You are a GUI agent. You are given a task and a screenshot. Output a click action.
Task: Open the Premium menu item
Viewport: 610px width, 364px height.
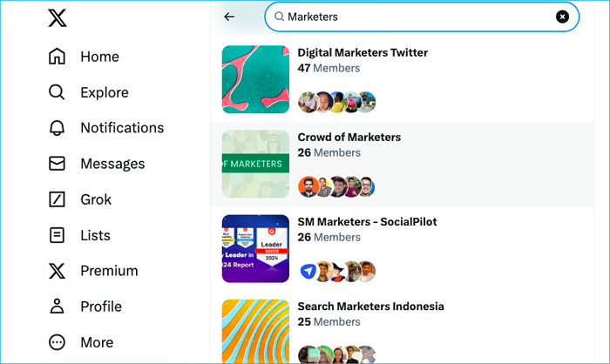(x=109, y=271)
